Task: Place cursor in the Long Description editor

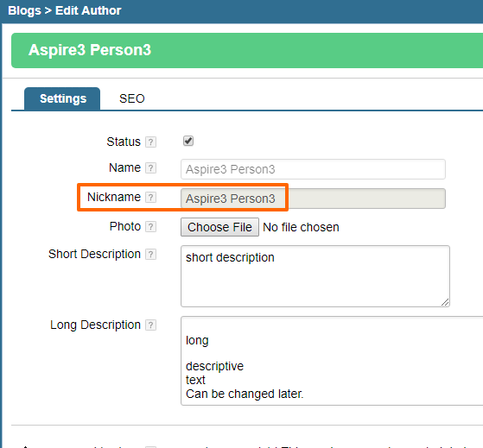Action: [332, 361]
